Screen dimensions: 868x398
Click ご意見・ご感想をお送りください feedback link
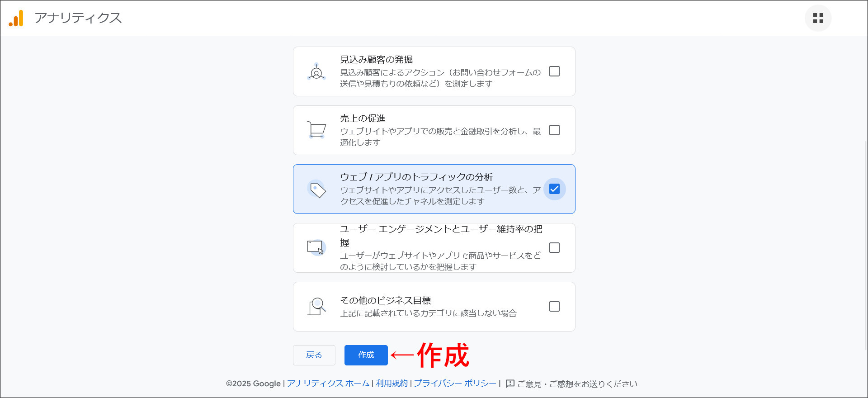(x=577, y=384)
